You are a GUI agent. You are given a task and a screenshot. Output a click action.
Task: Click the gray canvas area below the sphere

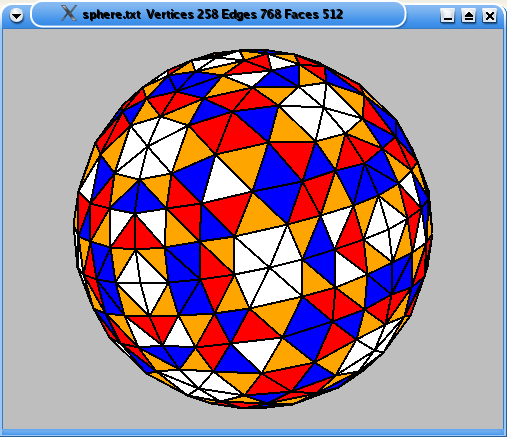click(x=253, y=418)
